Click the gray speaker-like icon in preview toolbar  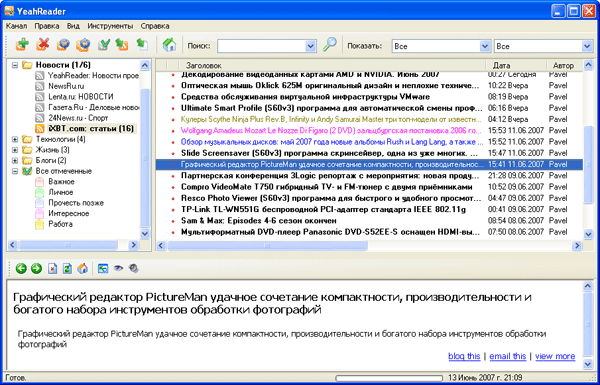[x=134, y=269]
